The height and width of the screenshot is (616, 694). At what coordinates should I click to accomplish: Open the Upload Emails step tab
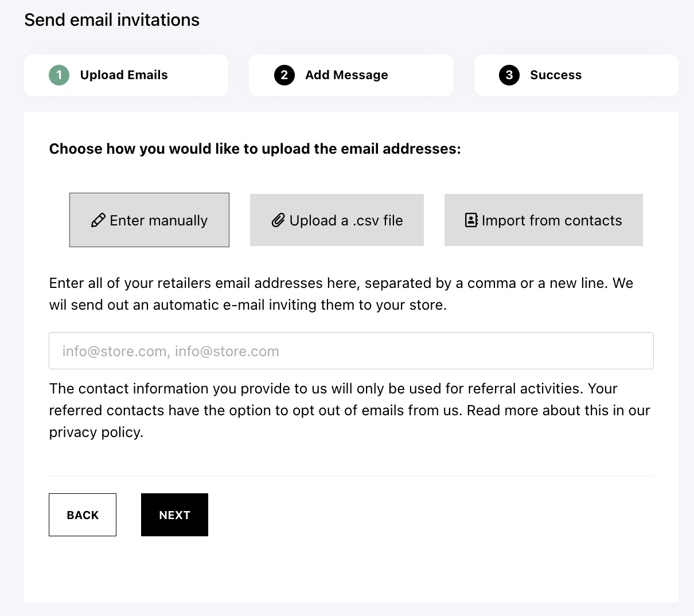pyautogui.click(x=126, y=75)
